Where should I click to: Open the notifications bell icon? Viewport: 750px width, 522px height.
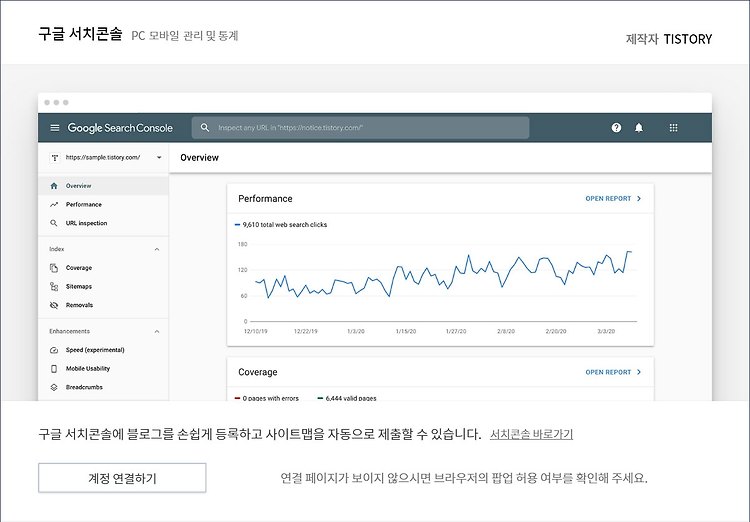[x=639, y=128]
